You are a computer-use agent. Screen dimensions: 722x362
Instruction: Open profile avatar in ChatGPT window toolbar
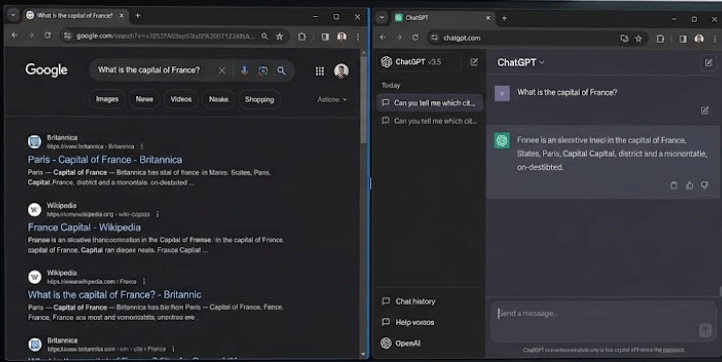click(x=699, y=39)
